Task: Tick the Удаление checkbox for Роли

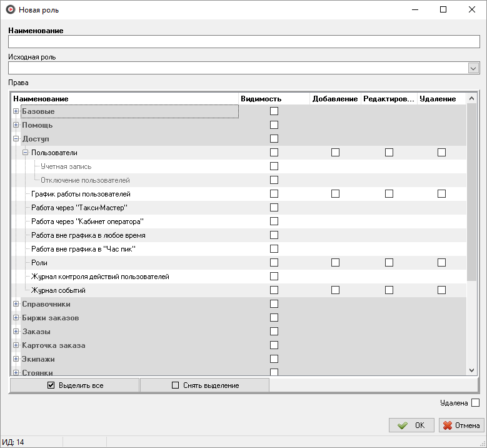Action: click(442, 263)
